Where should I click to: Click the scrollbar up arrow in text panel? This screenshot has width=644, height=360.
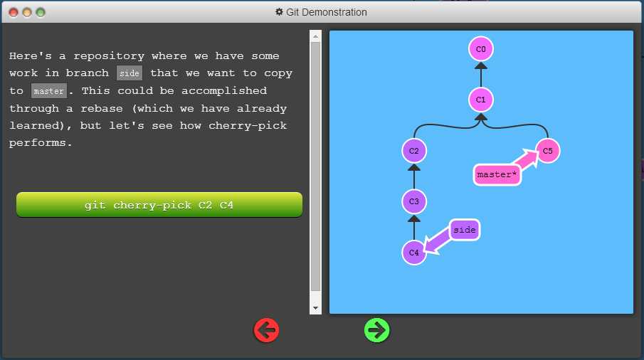coord(315,36)
